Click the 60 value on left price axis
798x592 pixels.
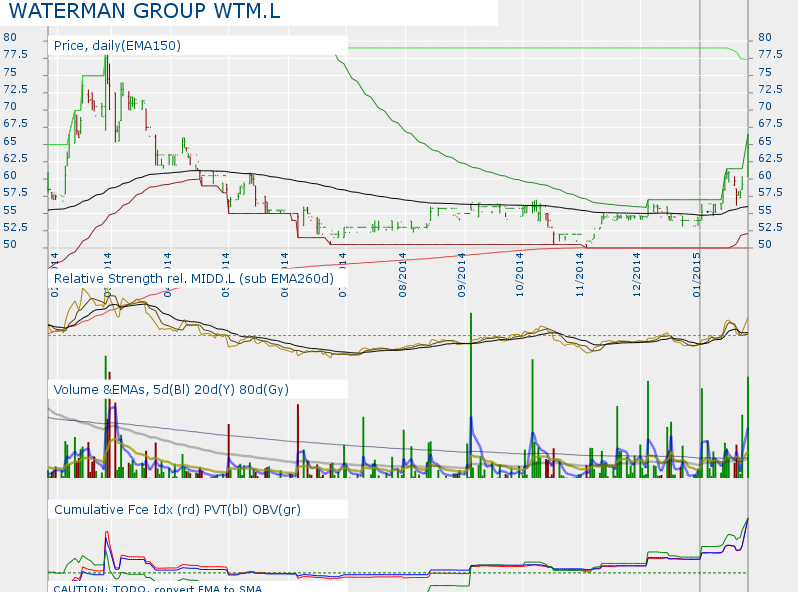(10, 176)
